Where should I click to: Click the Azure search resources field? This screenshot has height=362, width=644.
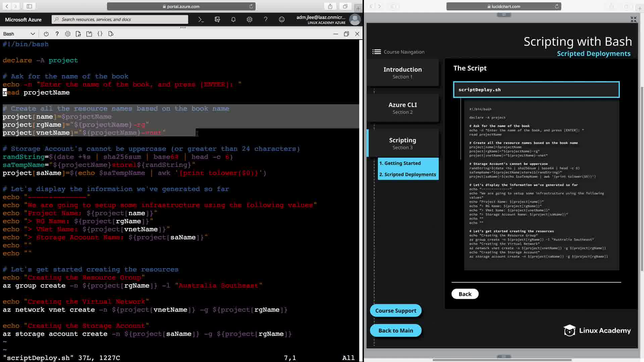tap(121, 19)
